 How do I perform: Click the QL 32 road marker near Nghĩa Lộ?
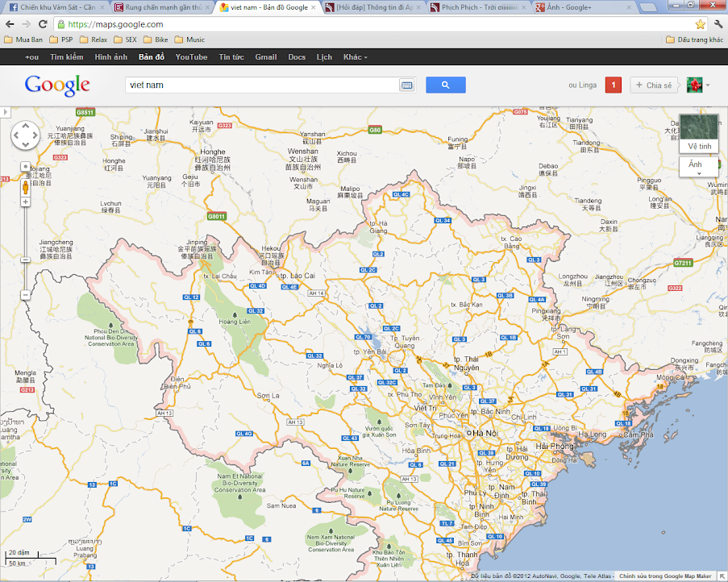[x=314, y=355]
